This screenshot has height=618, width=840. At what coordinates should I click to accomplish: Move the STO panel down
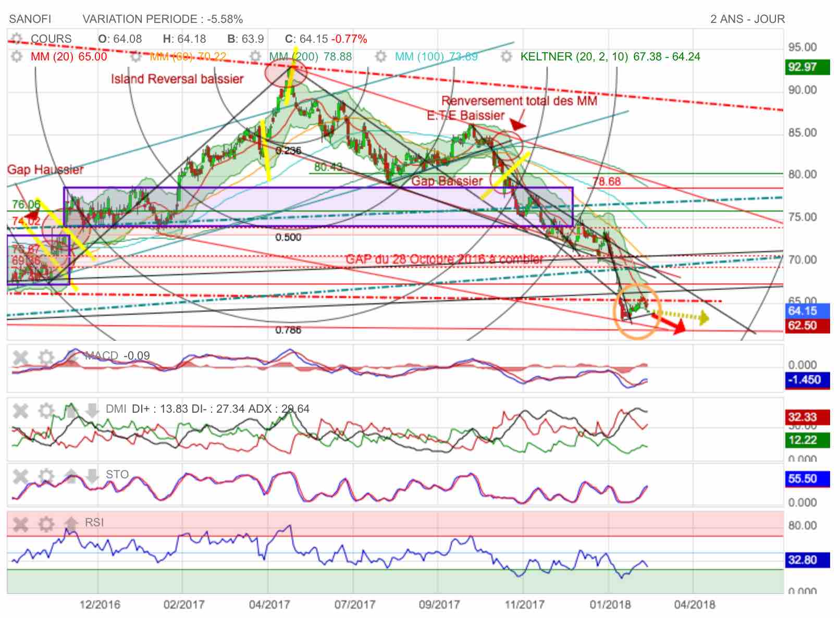click(x=92, y=475)
